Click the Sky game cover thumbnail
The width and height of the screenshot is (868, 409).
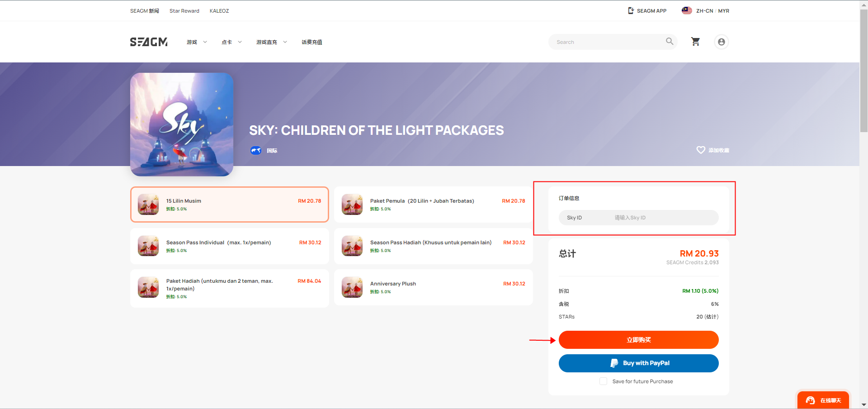pyautogui.click(x=182, y=124)
